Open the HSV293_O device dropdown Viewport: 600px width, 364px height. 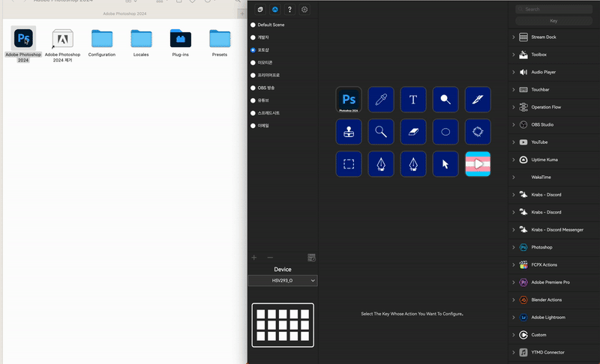coord(283,280)
